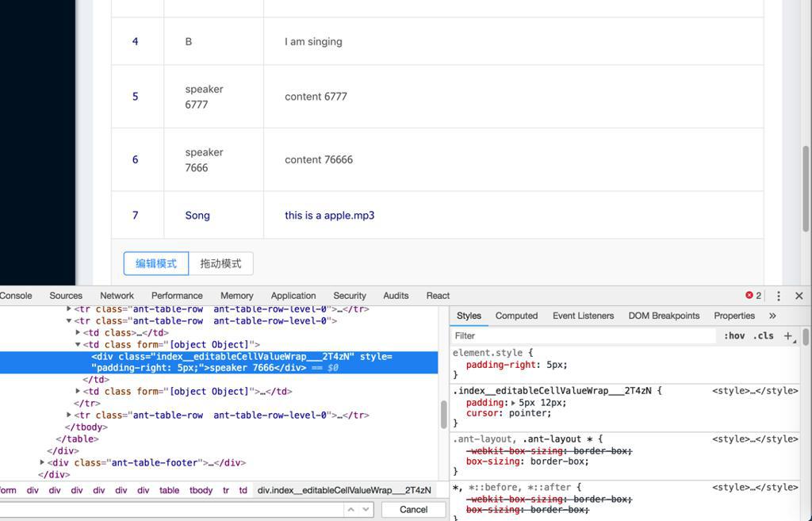Open the Computed styles tab
This screenshot has width=812, height=521.
tap(516, 316)
